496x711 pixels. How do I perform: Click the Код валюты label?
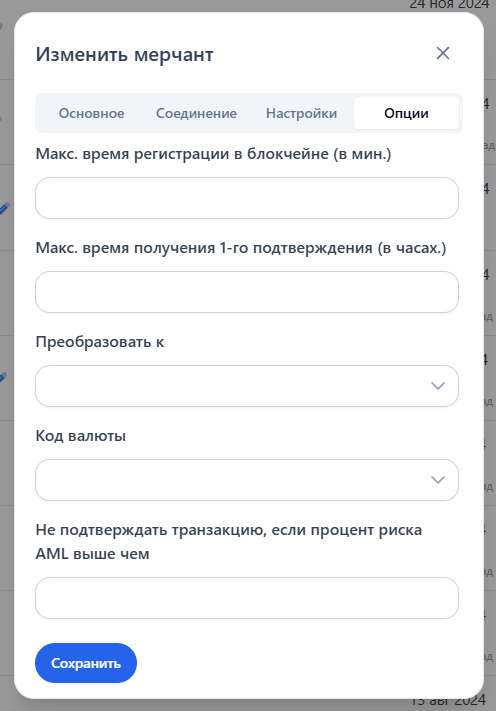pyautogui.click(x=81, y=436)
